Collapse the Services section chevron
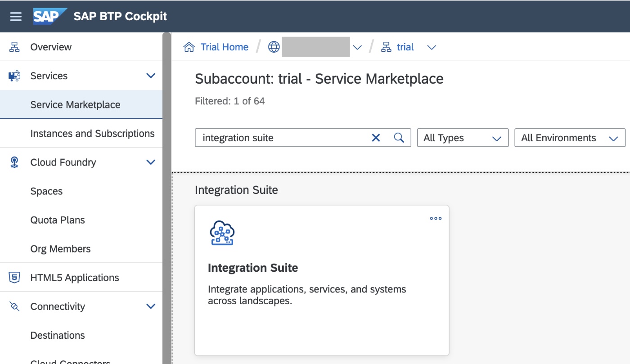This screenshot has height=364, width=630. click(151, 76)
